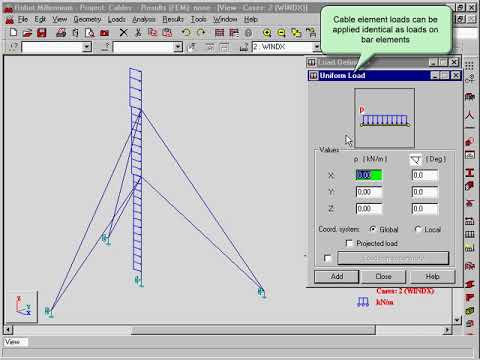Image resolution: width=480 pixels, height=360 pixels.
Task: Open the File menu
Action: pyautogui.click(x=23, y=19)
